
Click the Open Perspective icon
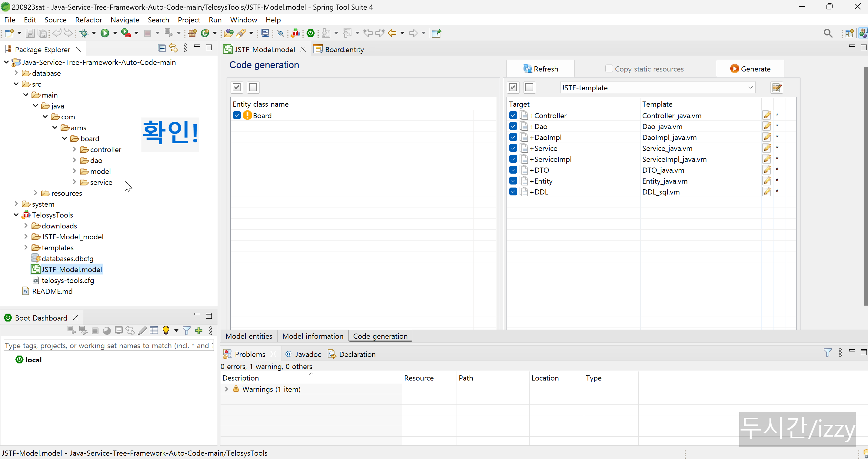(x=850, y=33)
